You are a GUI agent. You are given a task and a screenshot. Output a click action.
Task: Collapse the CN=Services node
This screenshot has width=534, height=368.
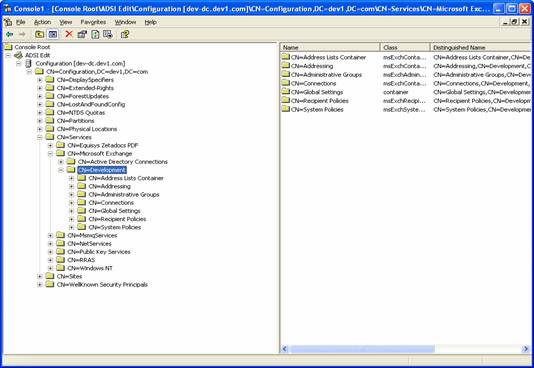coord(40,137)
